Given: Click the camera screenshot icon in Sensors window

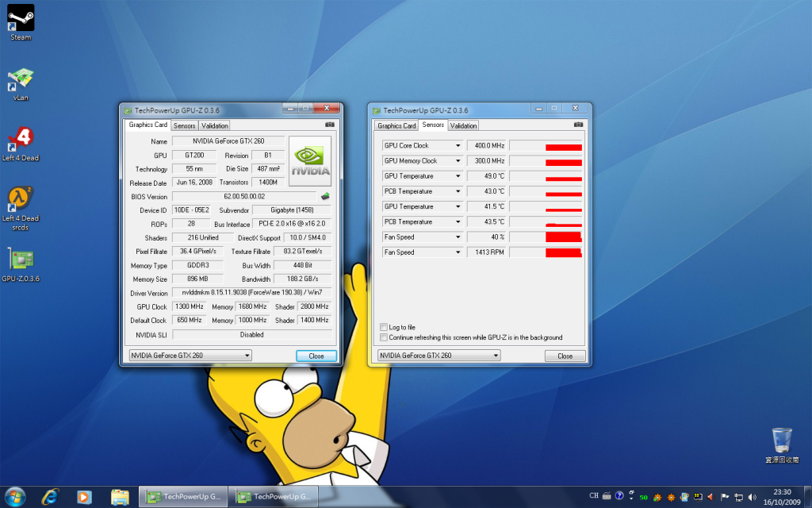Looking at the screenshot, I should click(x=580, y=125).
